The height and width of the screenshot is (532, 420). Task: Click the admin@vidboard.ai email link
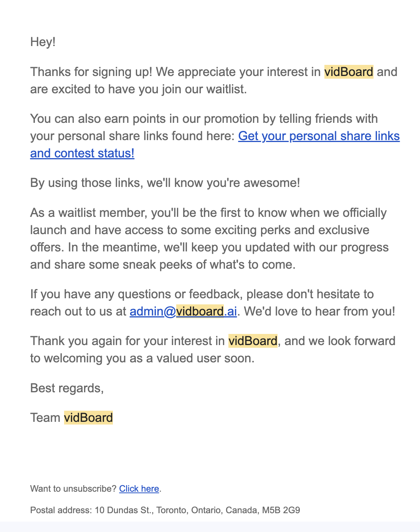click(x=183, y=311)
